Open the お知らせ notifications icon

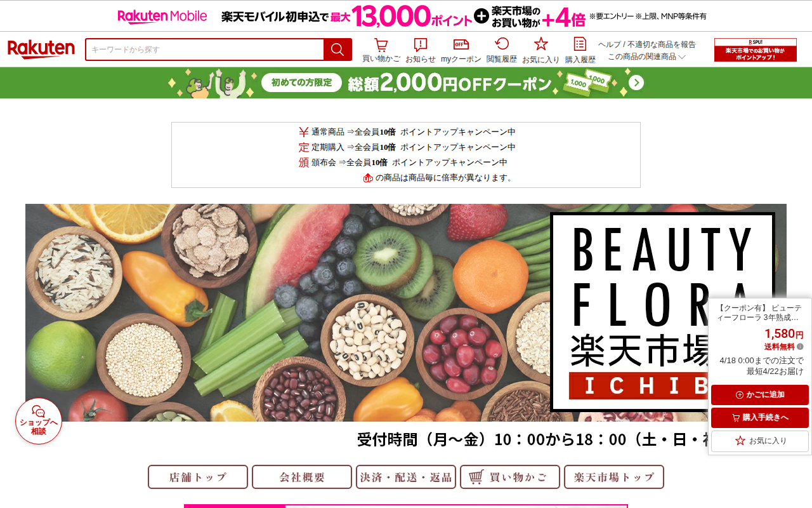[421, 51]
